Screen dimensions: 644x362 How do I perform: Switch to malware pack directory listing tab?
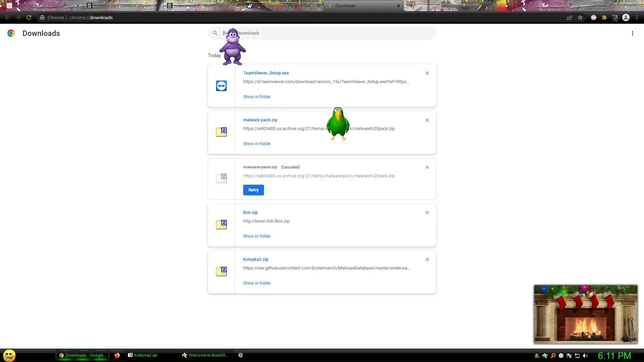pos(201,6)
